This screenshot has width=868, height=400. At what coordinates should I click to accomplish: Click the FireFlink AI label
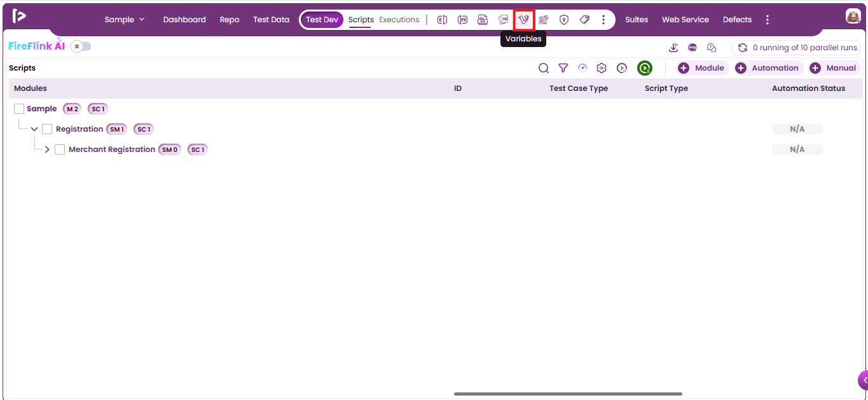tap(37, 46)
